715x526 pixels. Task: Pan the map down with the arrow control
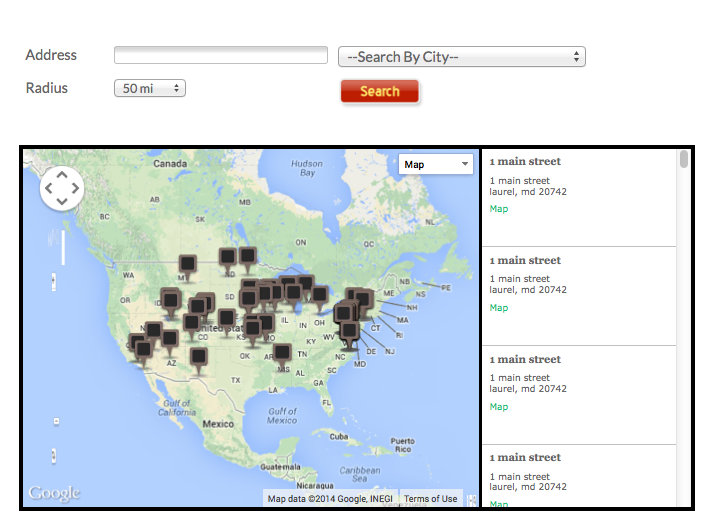click(x=62, y=201)
